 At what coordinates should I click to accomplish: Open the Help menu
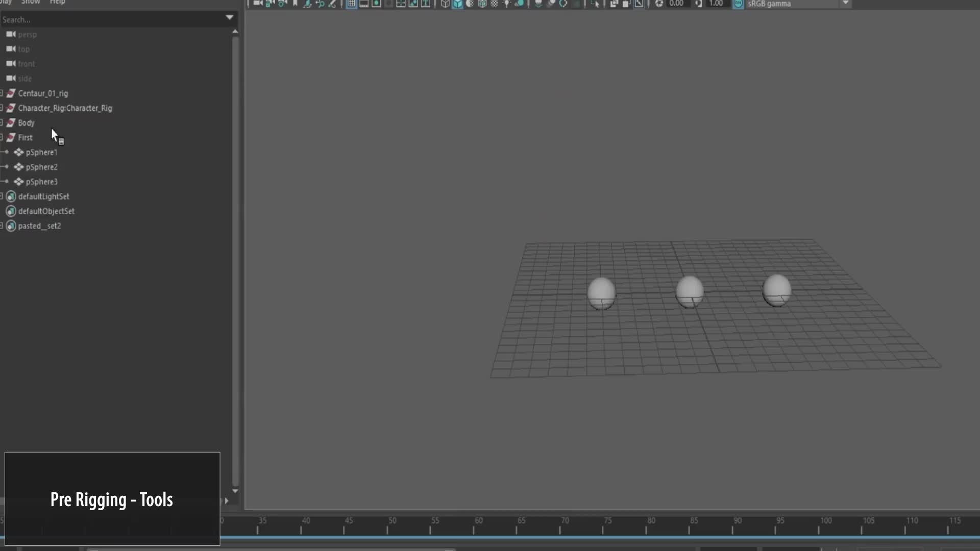(x=57, y=2)
